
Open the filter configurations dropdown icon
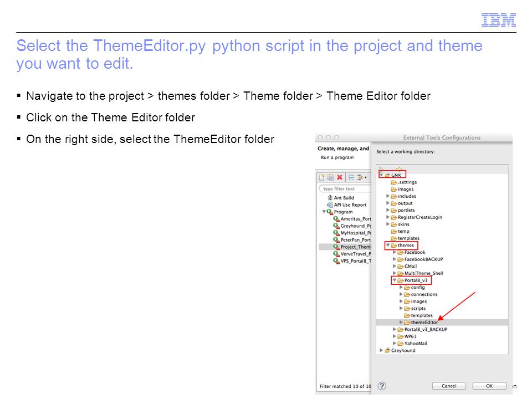362,177
